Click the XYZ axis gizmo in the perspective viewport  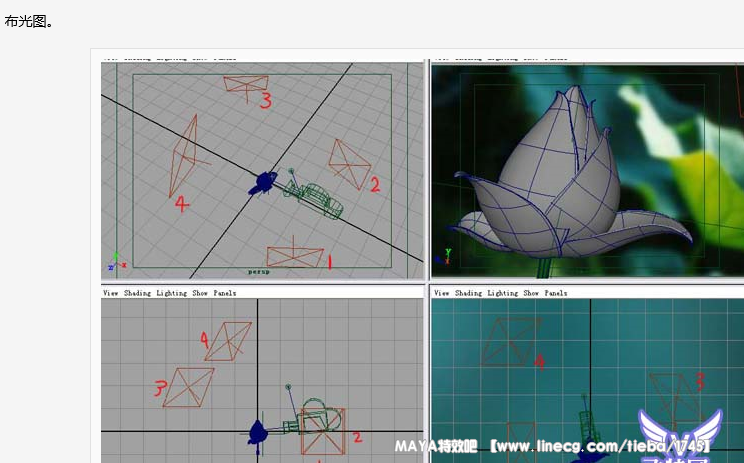tap(116, 261)
